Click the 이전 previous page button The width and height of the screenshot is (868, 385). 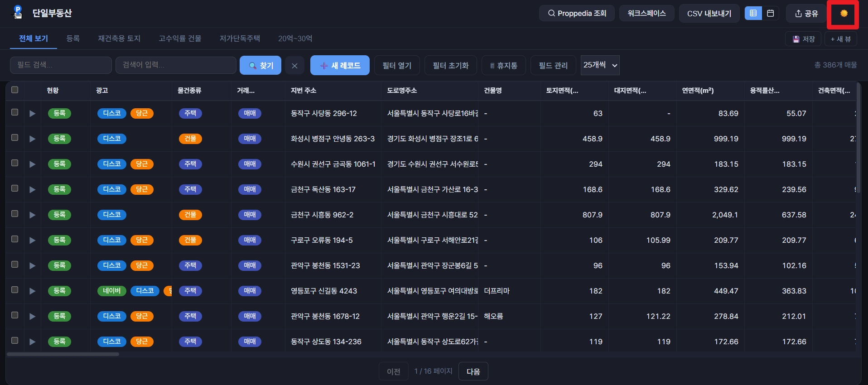tap(393, 371)
